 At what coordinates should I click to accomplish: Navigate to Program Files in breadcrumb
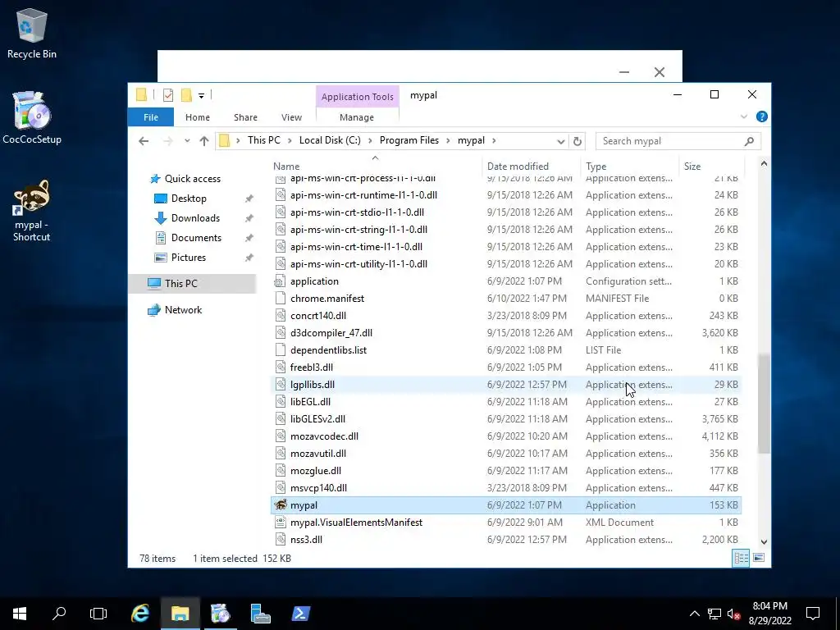tap(409, 140)
